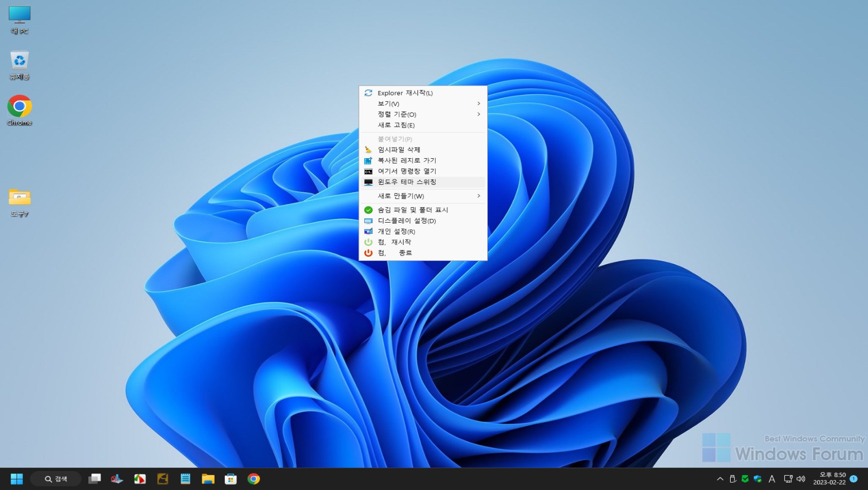This screenshot has height=490, width=868.
Task: Switch input language with the A indicator
Action: (x=772, y=479)
